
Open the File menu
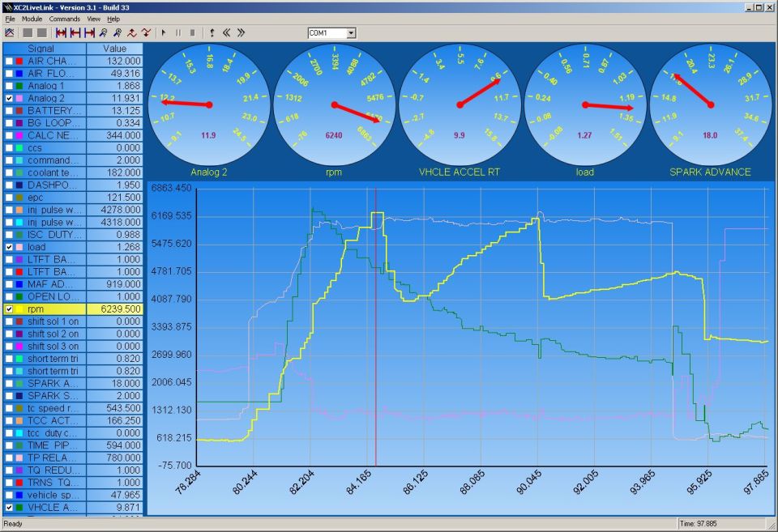click(10, 19)
